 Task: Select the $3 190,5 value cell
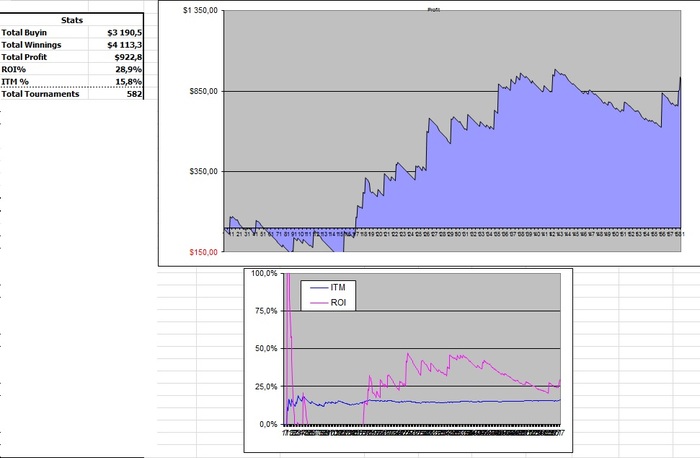116,33
